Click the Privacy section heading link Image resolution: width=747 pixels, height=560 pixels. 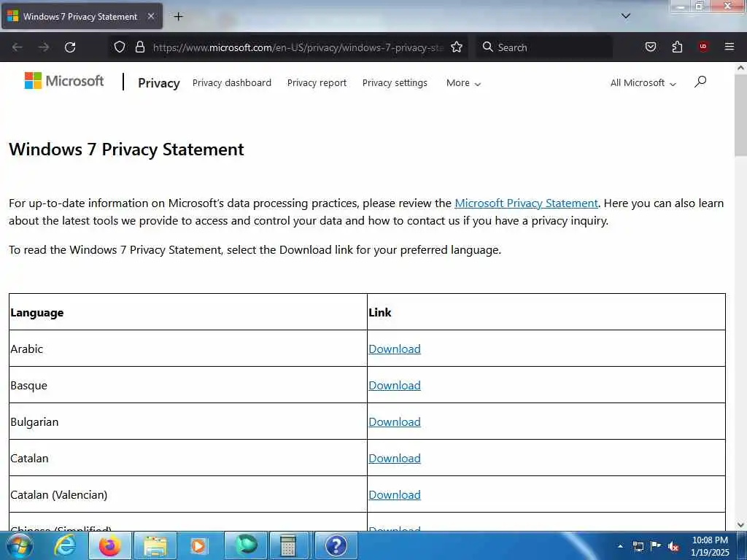(x=158, y=83)
